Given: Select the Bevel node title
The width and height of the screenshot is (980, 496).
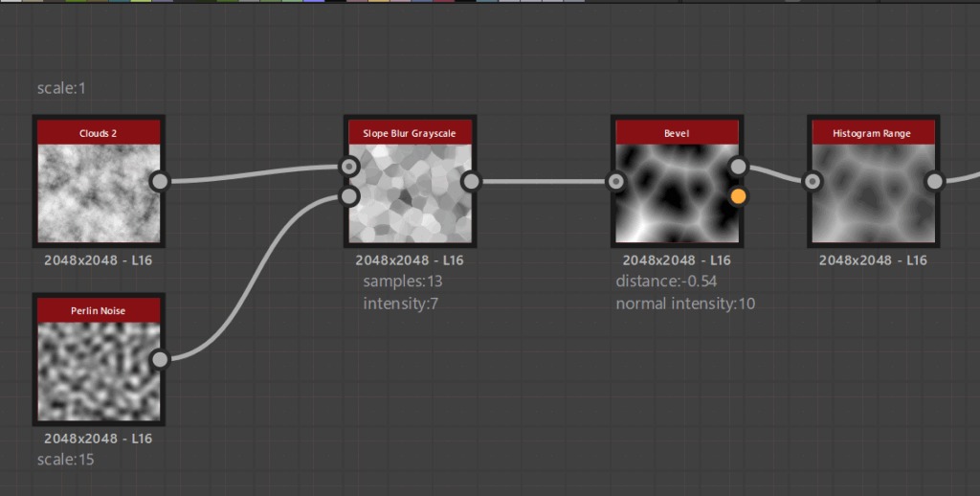Looking at the screenshot, I should click(x=677, y=132).
